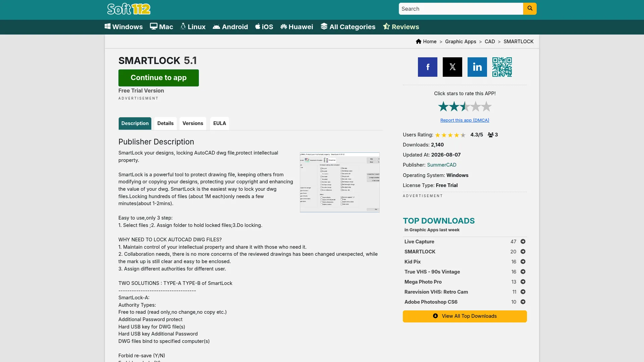Rate the app five stars
Viewport: 644px width, 362px height.
coord(486,107)
